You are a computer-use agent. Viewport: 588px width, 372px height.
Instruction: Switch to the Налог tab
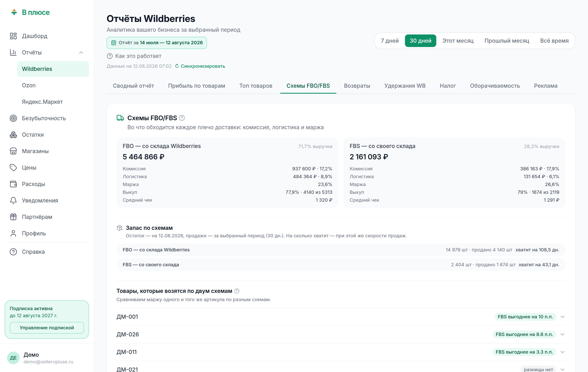pos(448,86)
